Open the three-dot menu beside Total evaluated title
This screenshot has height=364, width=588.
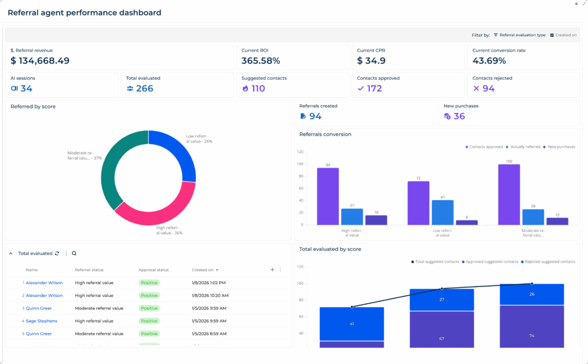point(67,253)
